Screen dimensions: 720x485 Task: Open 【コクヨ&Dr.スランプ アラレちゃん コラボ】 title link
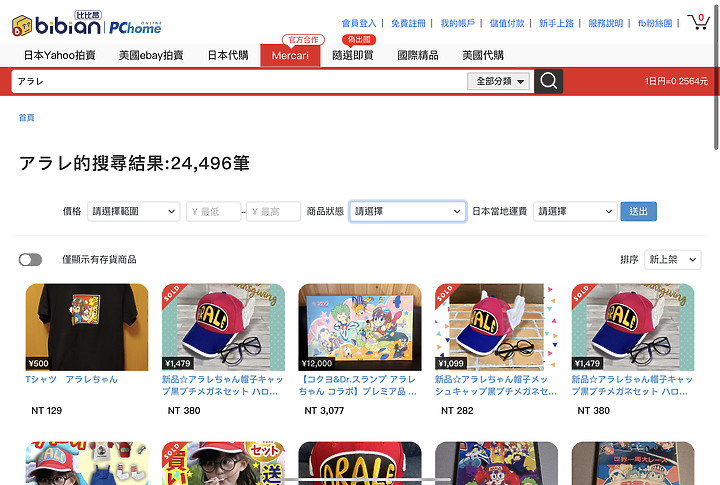[x=358, y=385]
